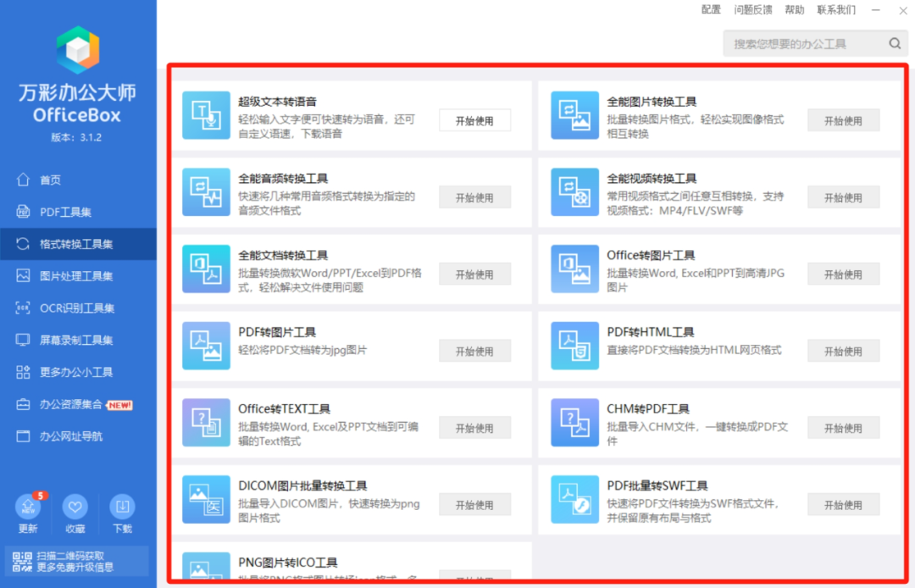Click the 全能图片转换工具 icon
Image resolution: width=915 pixels, height=588 pixels.
(x=575, y=115)
